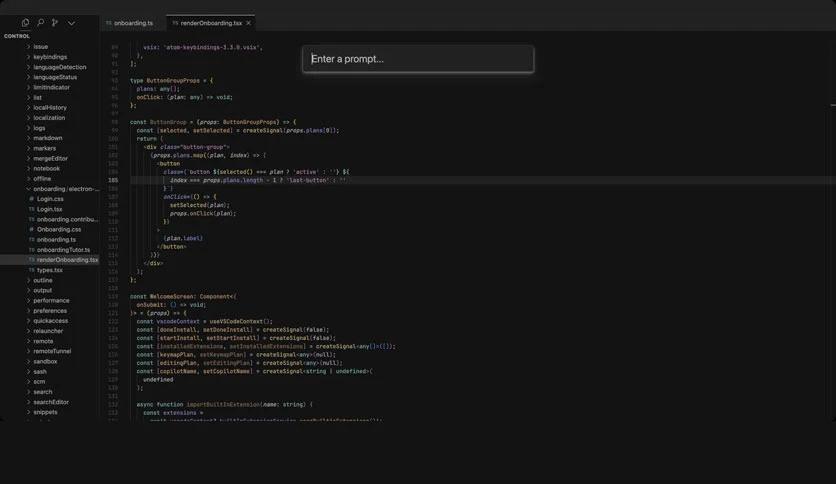Expand the list folder
This screenshot has height=484, width=836.
[37, 98]
